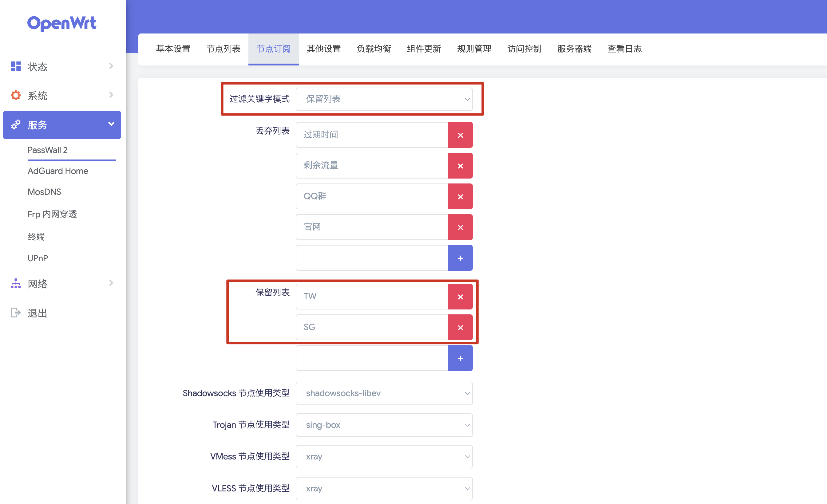Click the SG input field
Screen dimensions: 827x504
click(x=372, y=327)
